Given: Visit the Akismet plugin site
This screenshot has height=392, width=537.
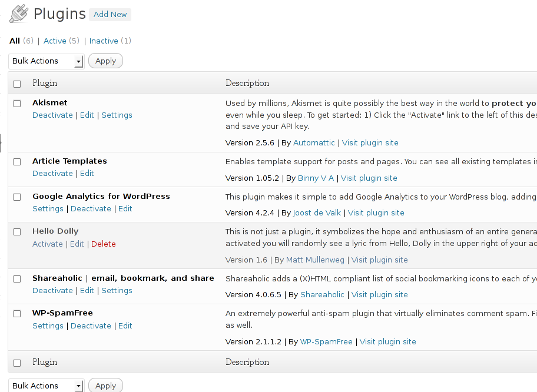Looking at the screenshot, I should coord(370,143).
